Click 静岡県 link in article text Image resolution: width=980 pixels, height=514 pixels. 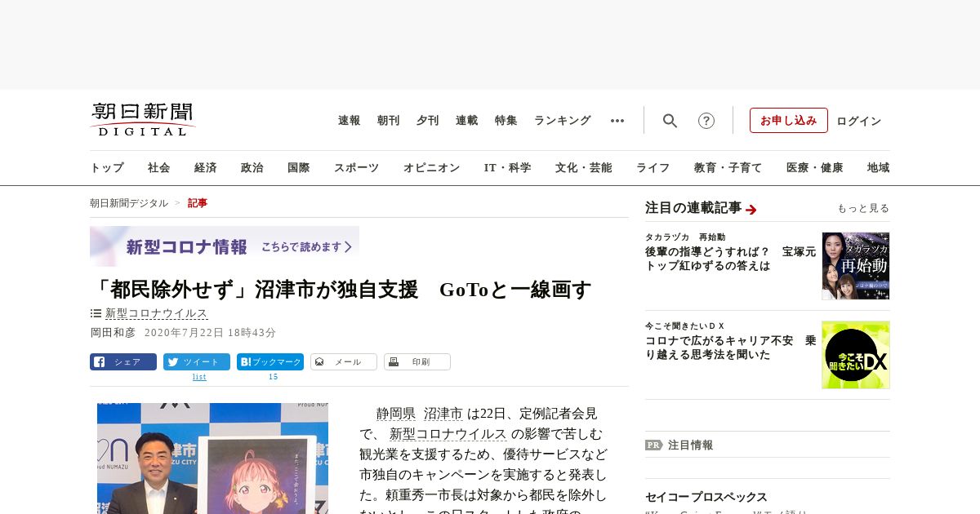tap(396, 414)
